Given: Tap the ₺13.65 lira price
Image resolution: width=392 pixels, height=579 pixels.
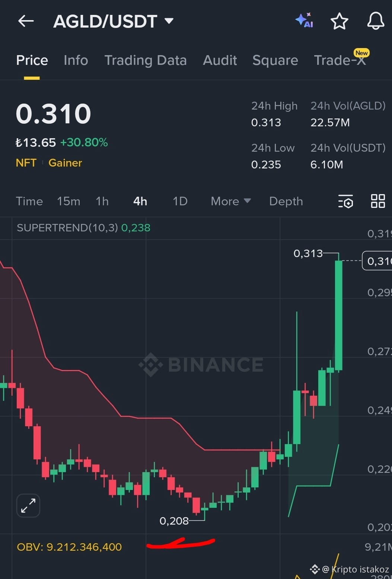Looking at the screenshot, I should click(x=36, y=142).
